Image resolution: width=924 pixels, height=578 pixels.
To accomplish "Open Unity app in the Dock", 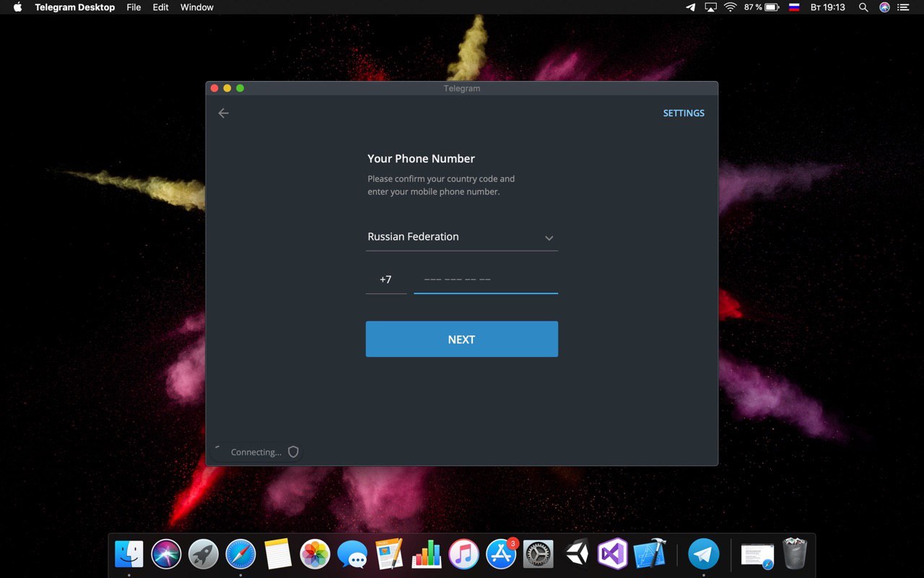I will pos(576,554).
